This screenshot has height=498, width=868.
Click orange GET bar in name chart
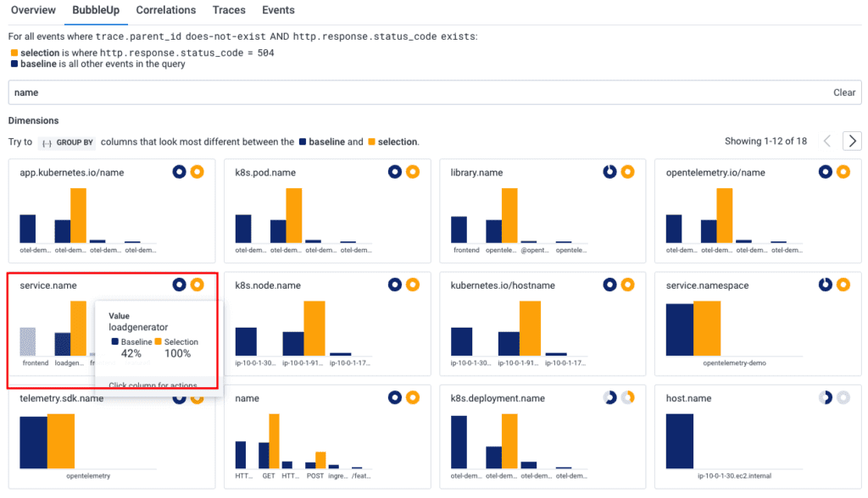(x=274, y=440)
